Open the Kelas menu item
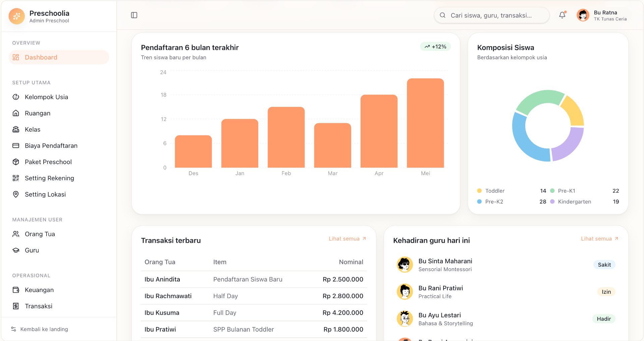This screenshot has width=644, height=341. coord(59,129)
